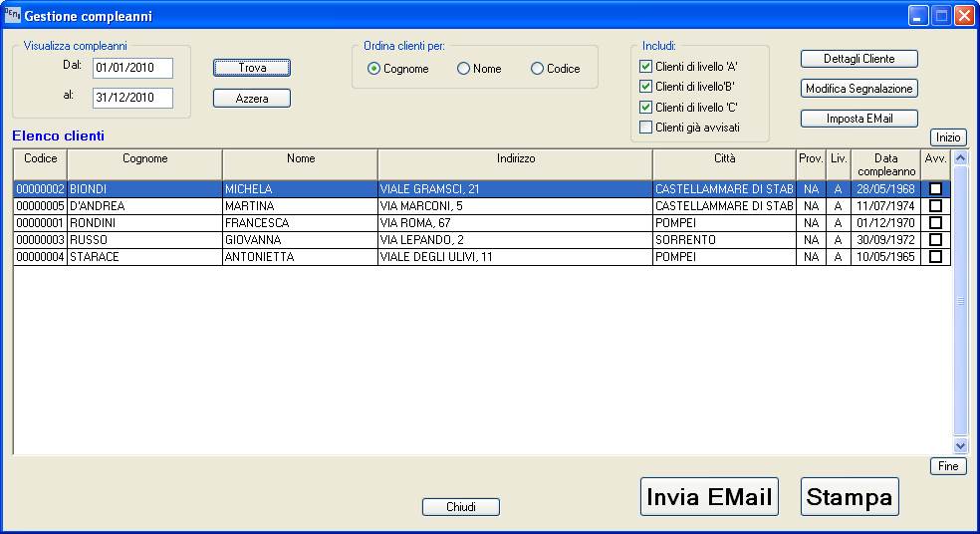Viewport: 980px width, 534px height.
Task: Print the list with Stampa
Action: coord(850,496)
